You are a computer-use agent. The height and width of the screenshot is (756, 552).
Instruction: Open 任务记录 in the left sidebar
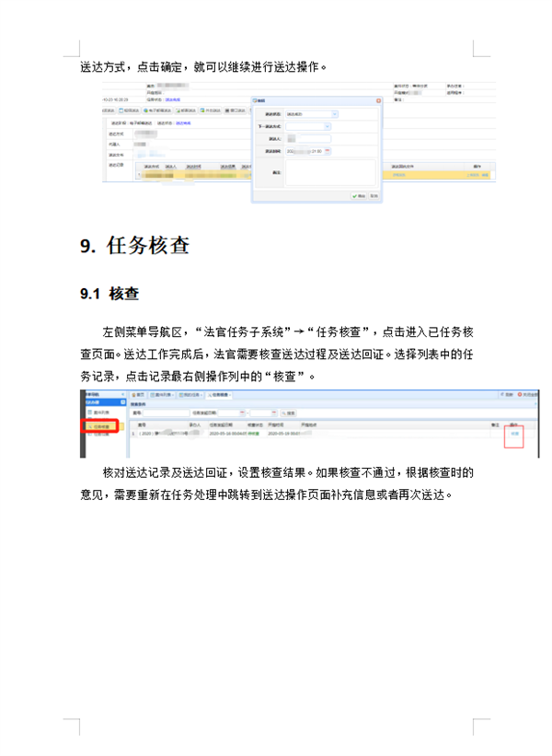(98, 434)
